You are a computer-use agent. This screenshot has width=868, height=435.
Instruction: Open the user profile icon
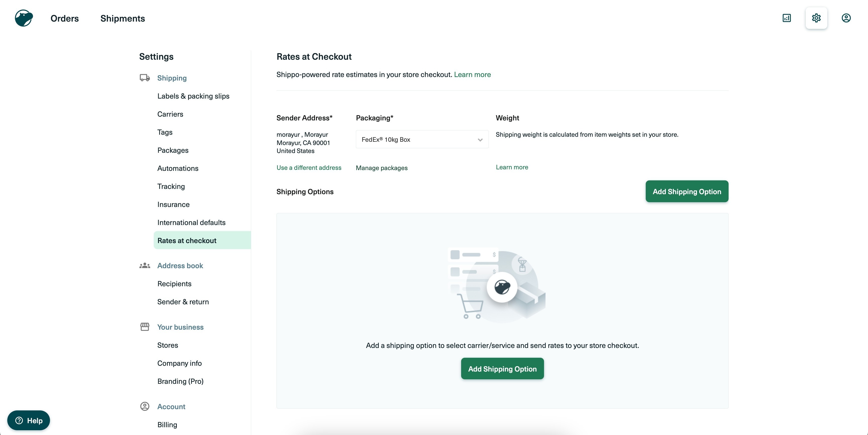point(846,18)
